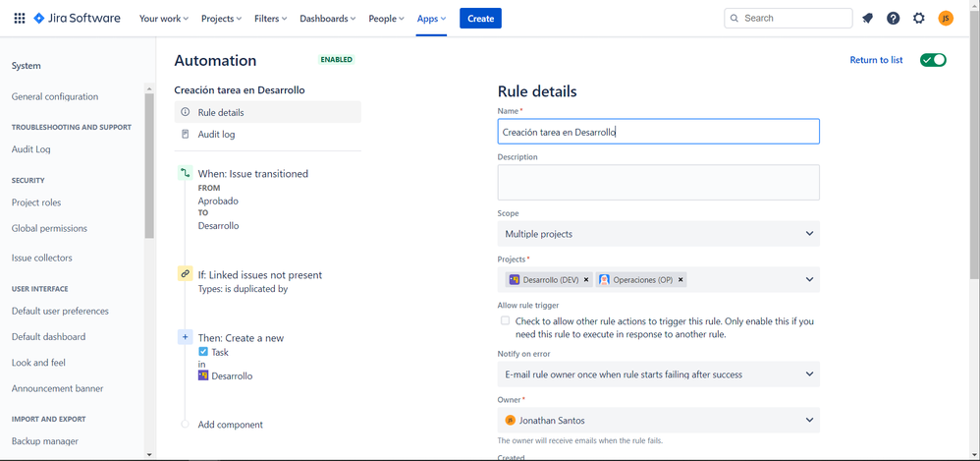
Task: Click the Return to list link
Action: click(876, 60)
